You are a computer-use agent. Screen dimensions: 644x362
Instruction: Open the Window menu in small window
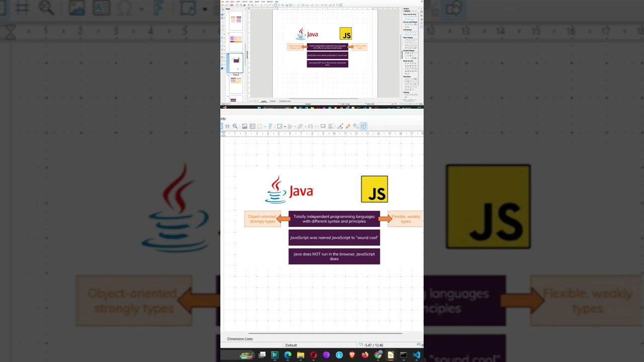point(270,2)
